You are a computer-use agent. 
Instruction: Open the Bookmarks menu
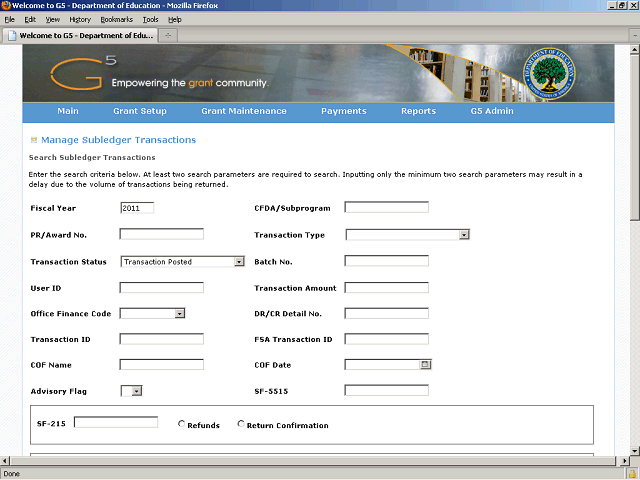(117, 20)
